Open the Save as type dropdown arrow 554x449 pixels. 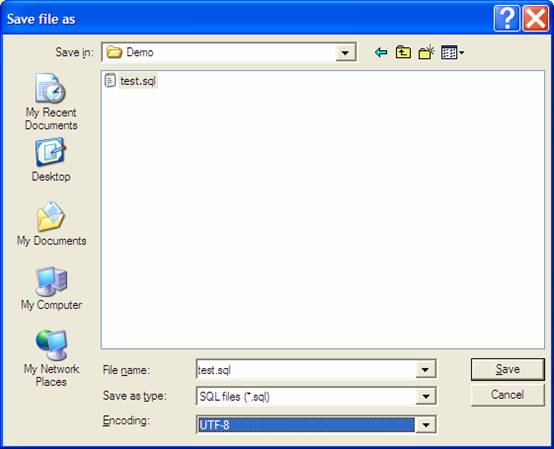(425, 396)
